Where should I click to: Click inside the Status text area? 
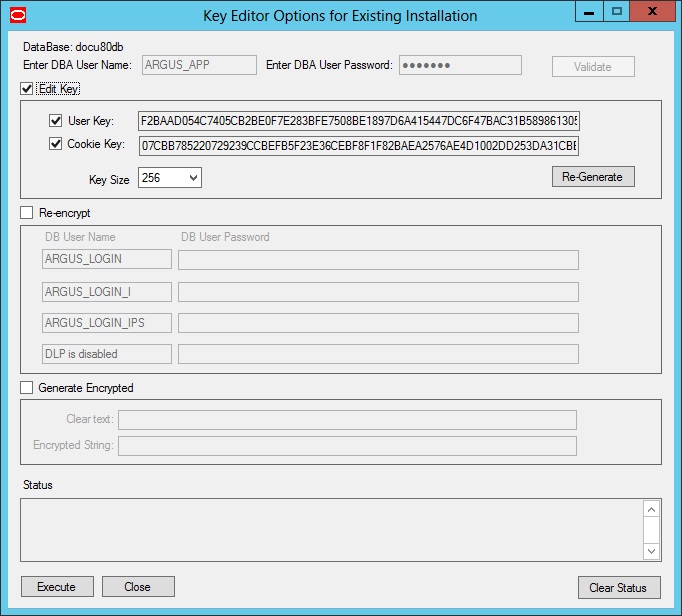[x=331, y=530]
